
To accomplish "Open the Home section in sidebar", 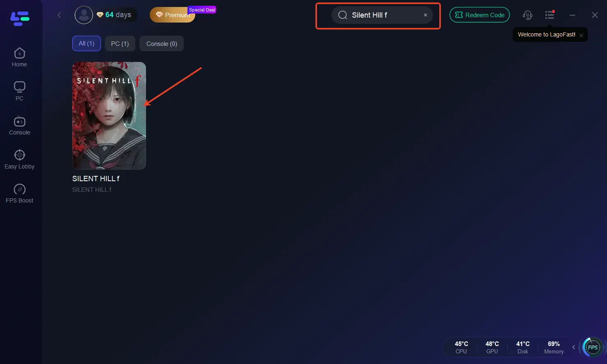I will [19, 57].
